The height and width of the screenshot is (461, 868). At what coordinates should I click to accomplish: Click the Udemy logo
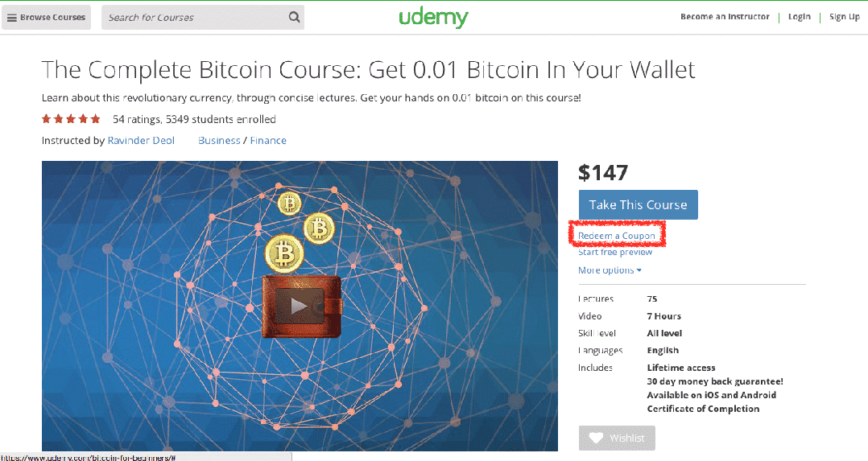[433, 17]
